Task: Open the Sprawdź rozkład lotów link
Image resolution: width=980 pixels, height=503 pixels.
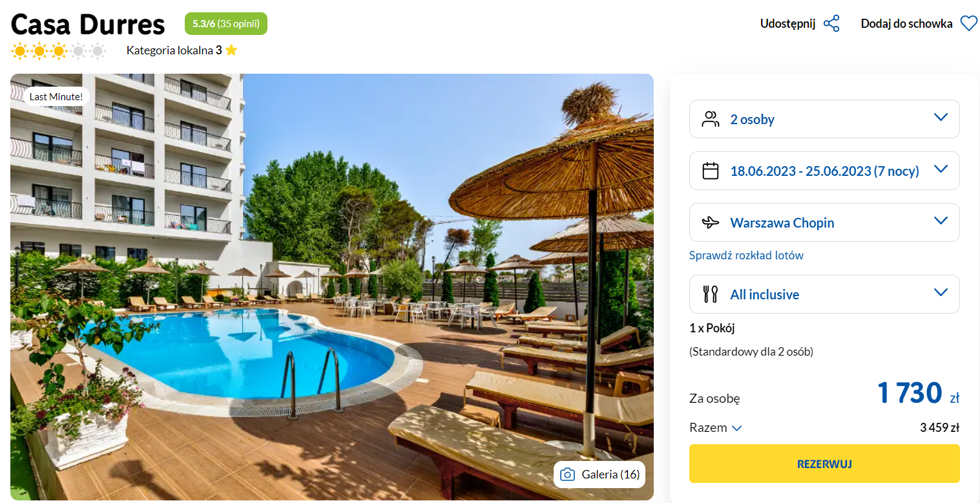Action: point(746,255)
